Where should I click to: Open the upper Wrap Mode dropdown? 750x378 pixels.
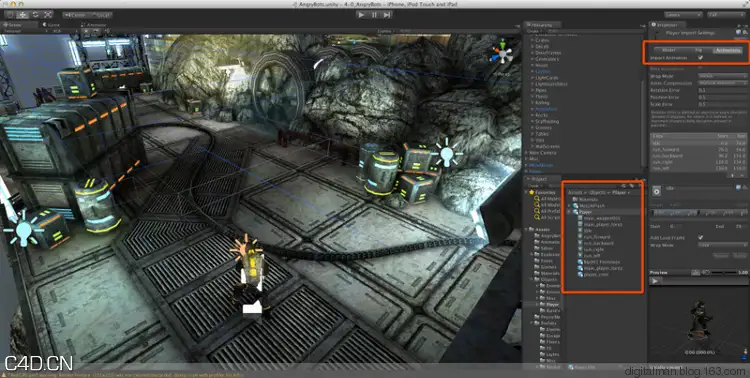pyautogui.click(x=722, y=76)
